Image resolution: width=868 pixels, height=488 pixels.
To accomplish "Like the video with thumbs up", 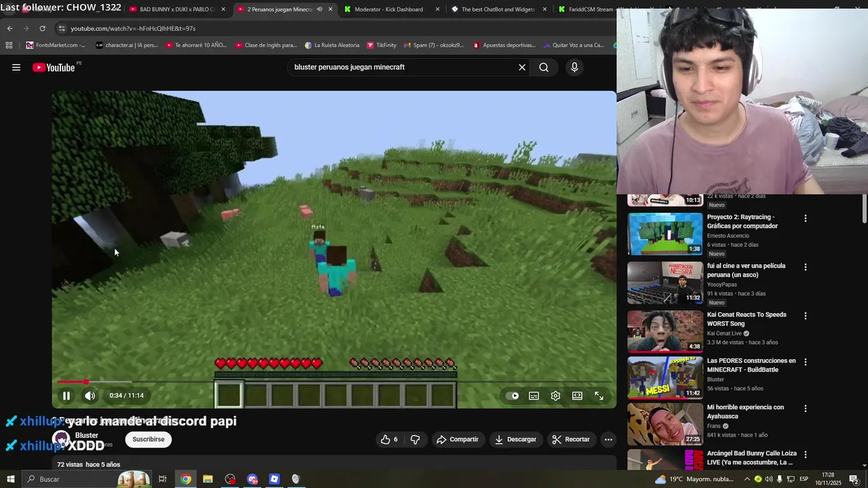I will [389, 439].
